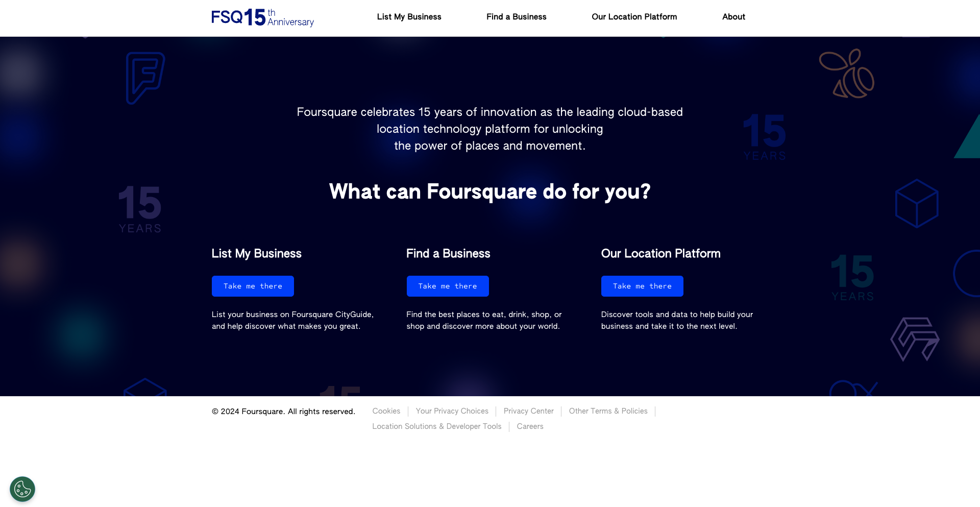980x507 pixels.
Task: Open Your Privacy Choices link
Action: tap(452, 411)
